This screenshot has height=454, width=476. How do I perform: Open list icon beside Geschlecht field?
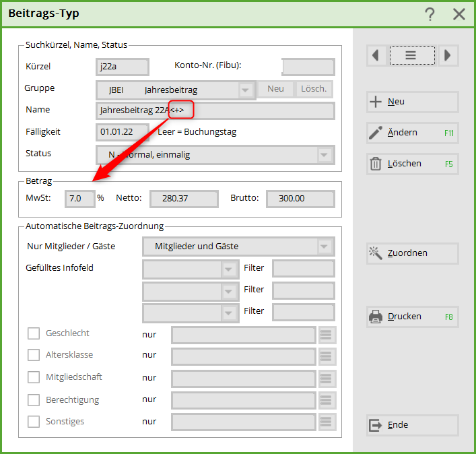tap(327, 335)
